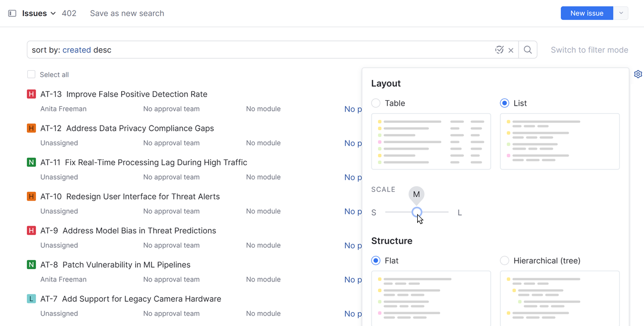Click Unassigned on issue AT-7
The height and width of the screenshot is (326, 644).
59,314
